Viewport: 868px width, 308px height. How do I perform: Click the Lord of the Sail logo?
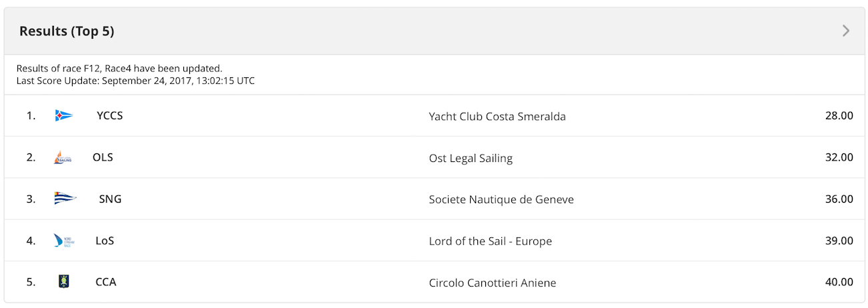pos(64,241)
